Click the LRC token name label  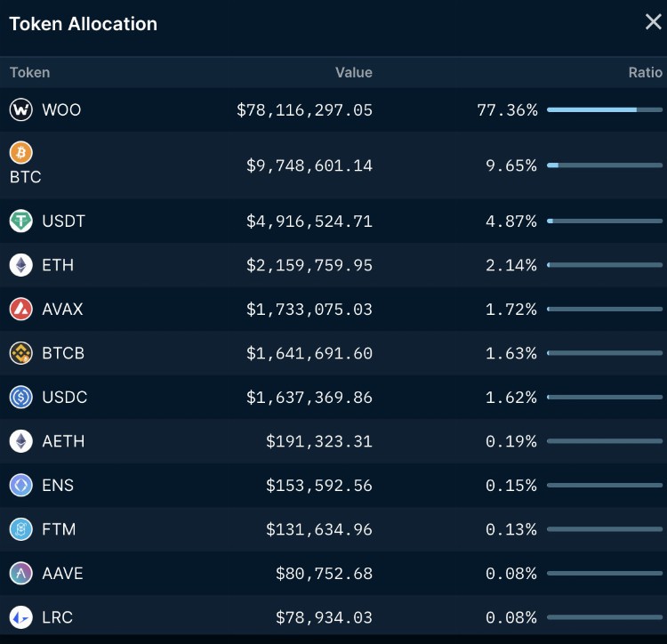click(57, 617)
